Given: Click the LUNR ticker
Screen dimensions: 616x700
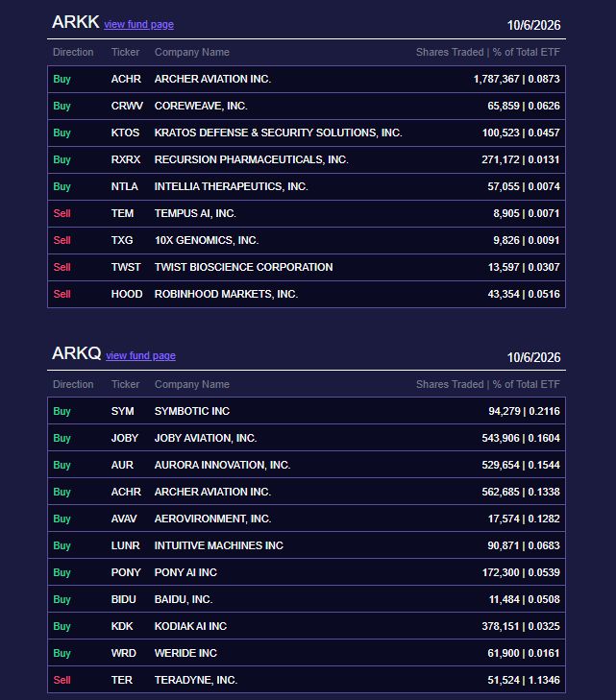Looking at the screenshot, I should 126,545.
